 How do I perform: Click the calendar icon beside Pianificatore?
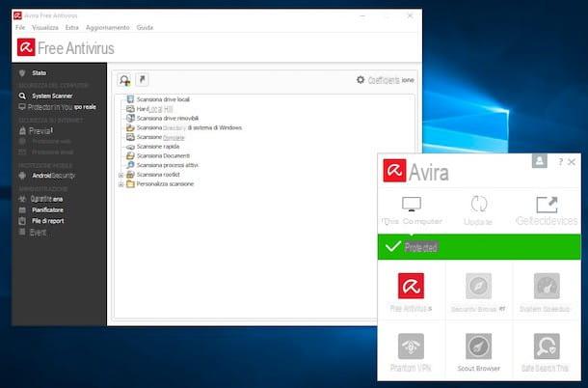[x=22, y=210]
